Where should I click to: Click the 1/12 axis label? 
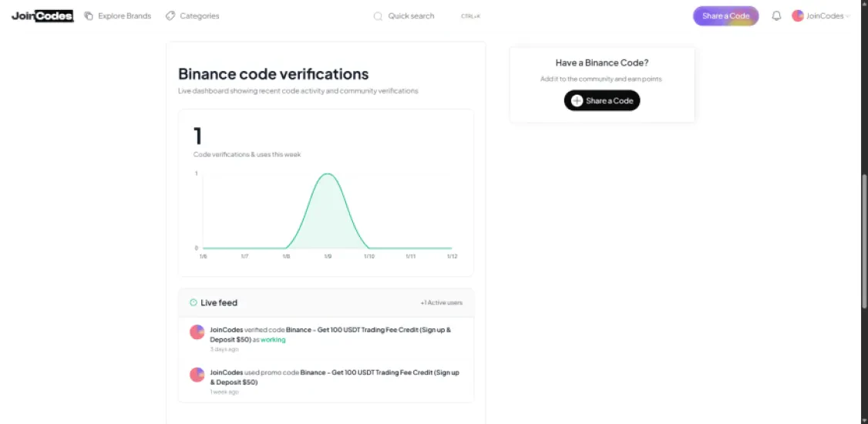coord(453,256)
